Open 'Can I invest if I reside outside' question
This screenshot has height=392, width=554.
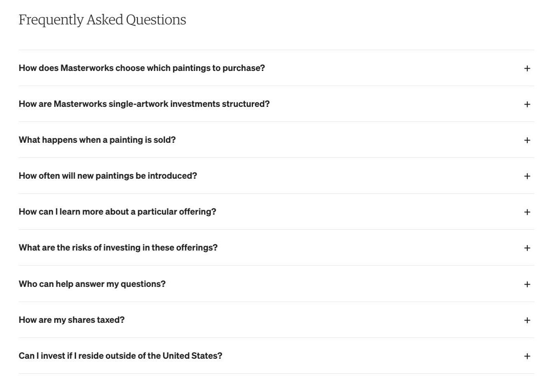pos(120,356)
